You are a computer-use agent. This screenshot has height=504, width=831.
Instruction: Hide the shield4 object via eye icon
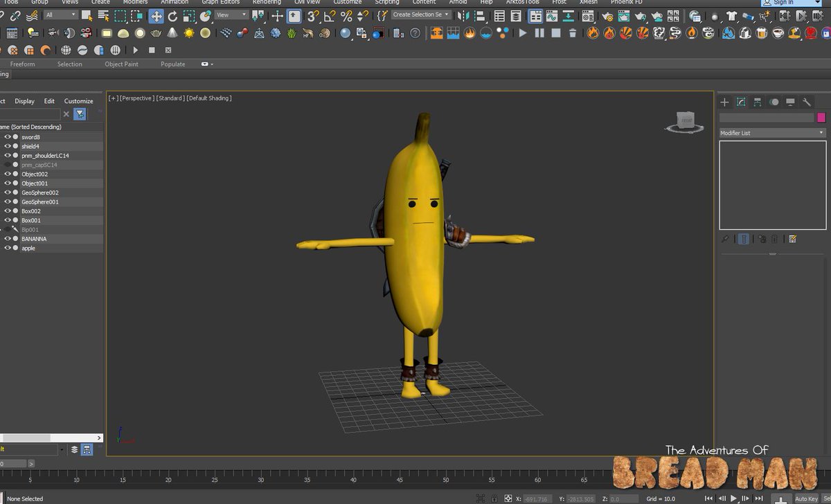click(x=8, y=146)
